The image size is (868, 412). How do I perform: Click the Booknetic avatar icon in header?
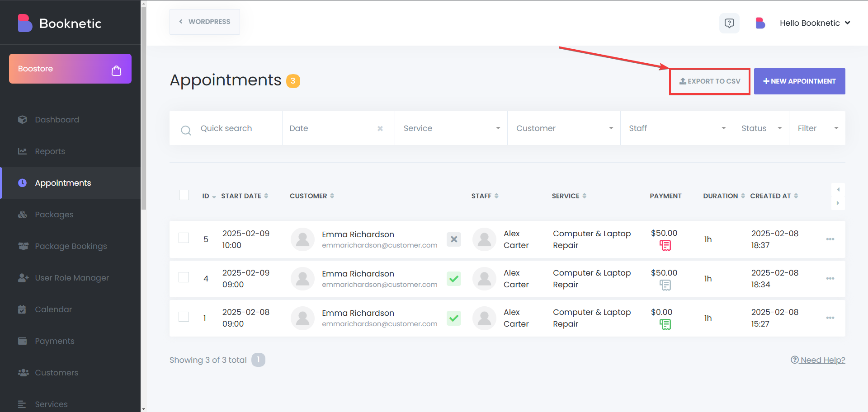[760, 23]
